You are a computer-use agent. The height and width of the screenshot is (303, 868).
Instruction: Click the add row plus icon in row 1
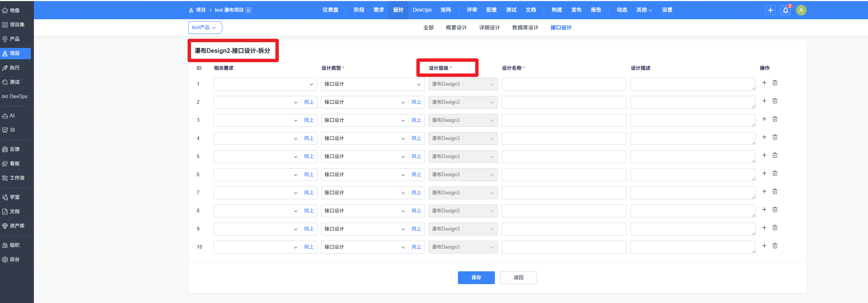(x=764, y=83)
